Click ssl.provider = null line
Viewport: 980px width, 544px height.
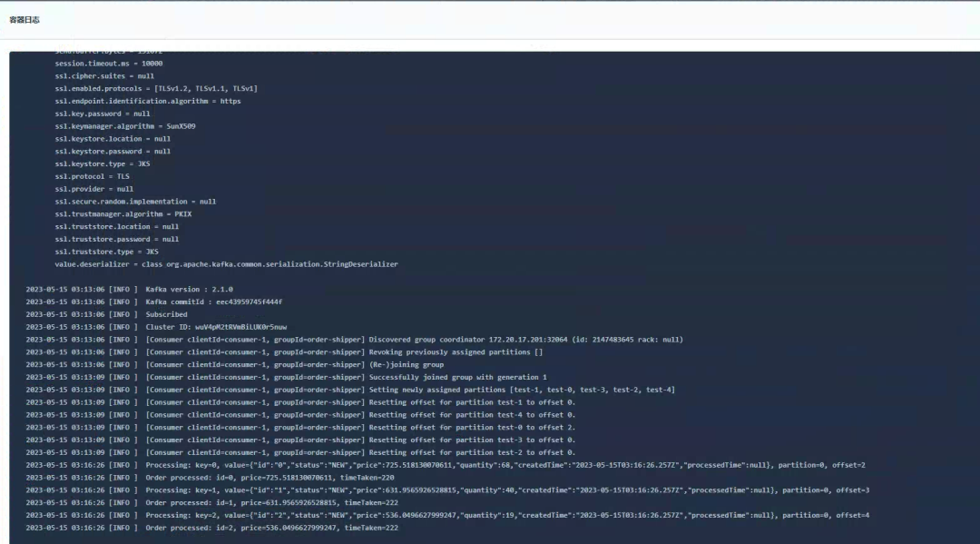(x=93, y=189)
